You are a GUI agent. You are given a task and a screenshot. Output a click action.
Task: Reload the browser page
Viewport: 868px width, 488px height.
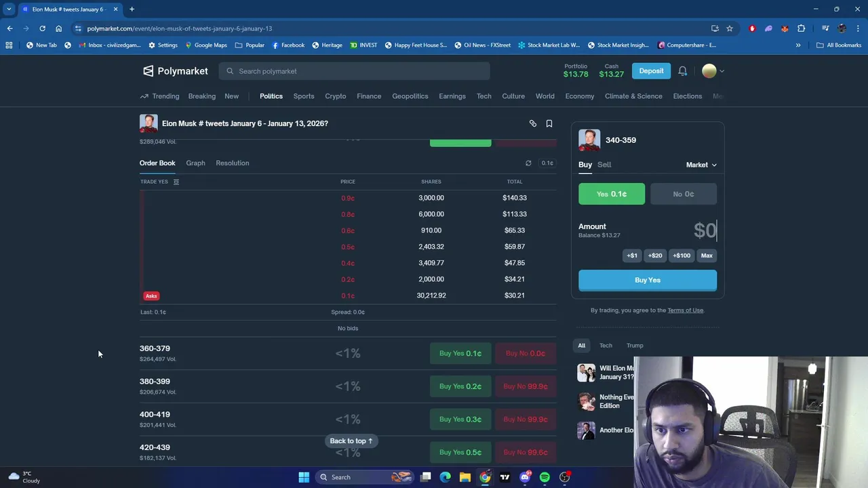[42, 28]
